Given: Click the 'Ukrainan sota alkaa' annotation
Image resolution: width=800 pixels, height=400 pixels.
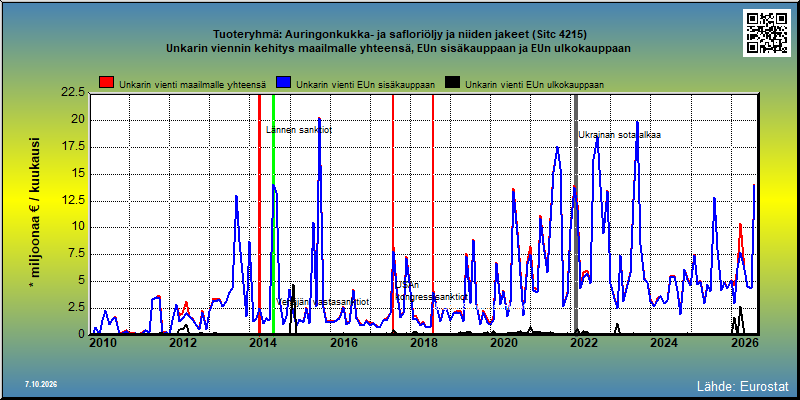Looking at the screenshot, I should (619, 135).
